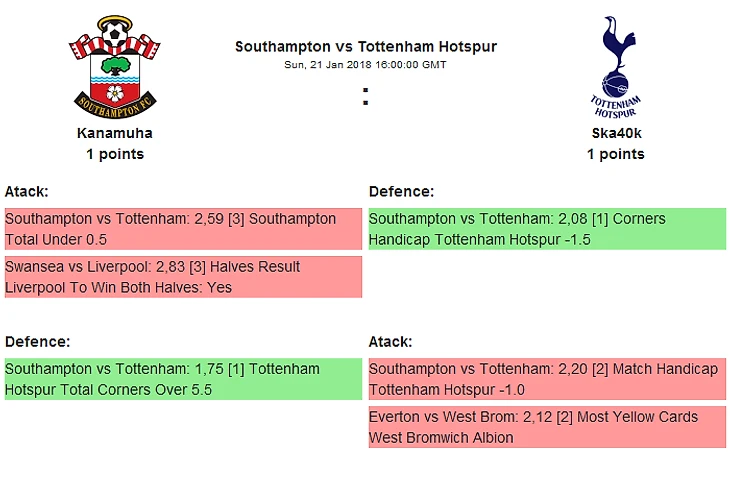This screenshot has height=480, width=730.
Task: Open Ska40k's user profile name
Action: point(616,132)
